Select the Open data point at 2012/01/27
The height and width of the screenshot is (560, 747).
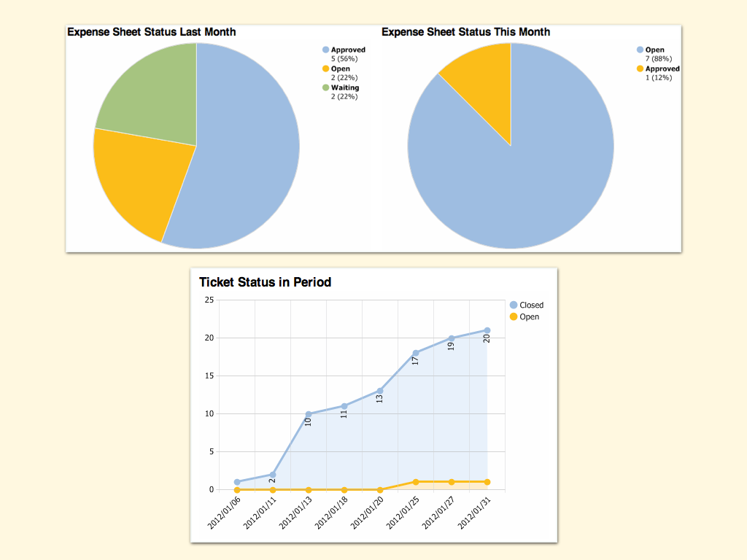click(452, 482)
